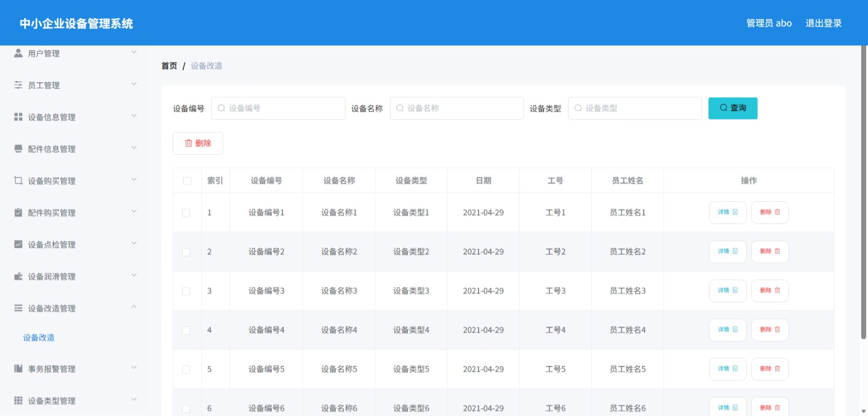Expand the 员工管理 menu chevron
The width and height of the screenshot is (868, 416).
point(134,84)
